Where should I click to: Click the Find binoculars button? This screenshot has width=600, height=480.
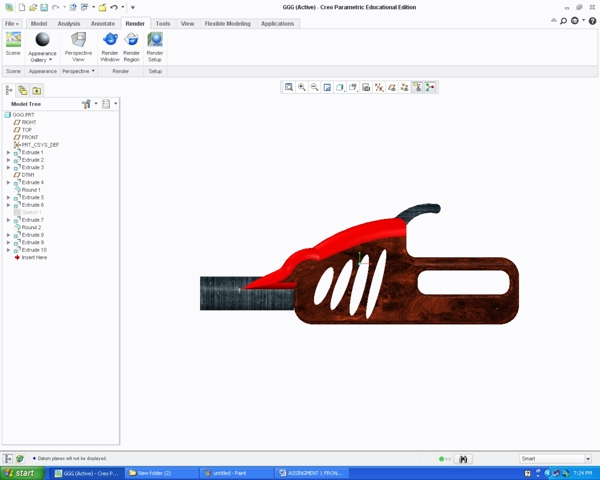[x=463, y=459]
